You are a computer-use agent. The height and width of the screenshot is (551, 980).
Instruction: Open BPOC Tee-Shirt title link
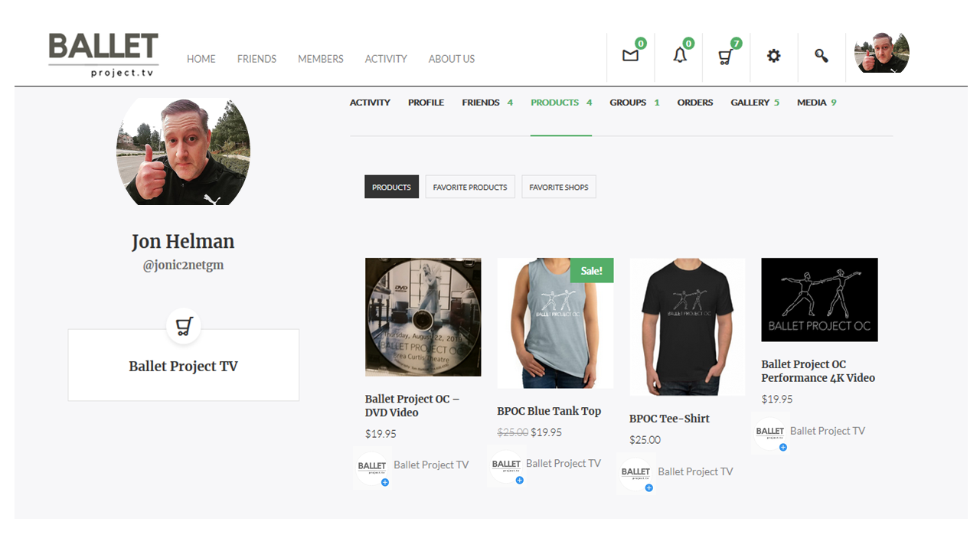point(669,419)
